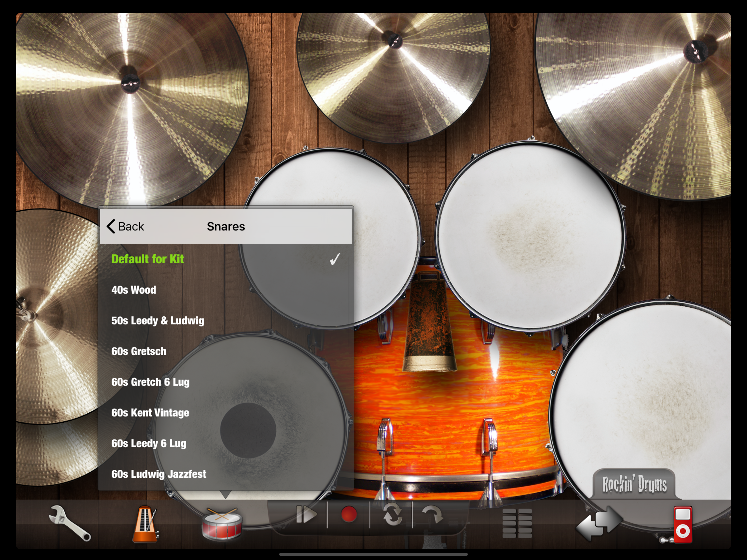Open the wrench settings icon
747x560 pixels.
(x=70, y=523)
